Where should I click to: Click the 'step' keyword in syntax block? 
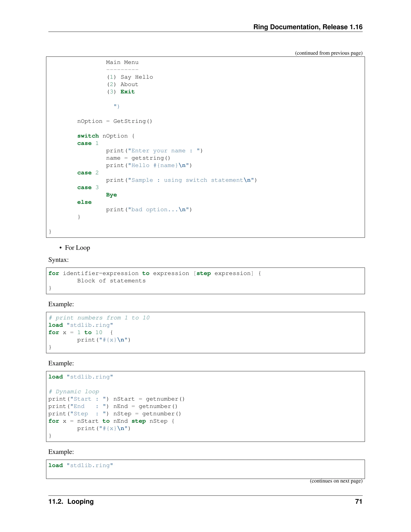(203, 273)
